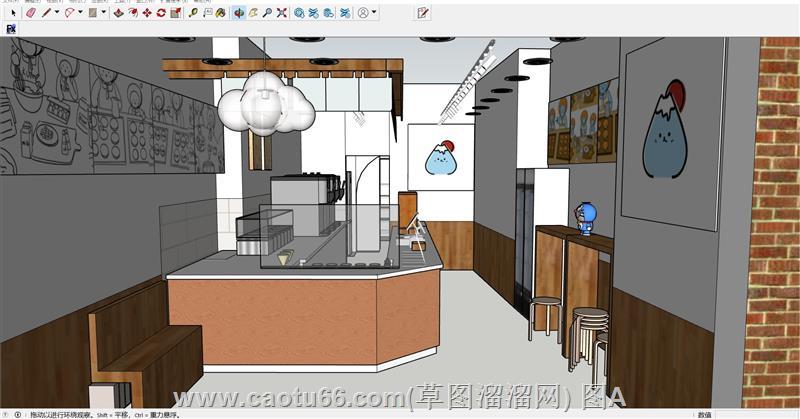Screen dimensions: 800x419
Task: Activate the Push/Pull tool
Action: 118,13
